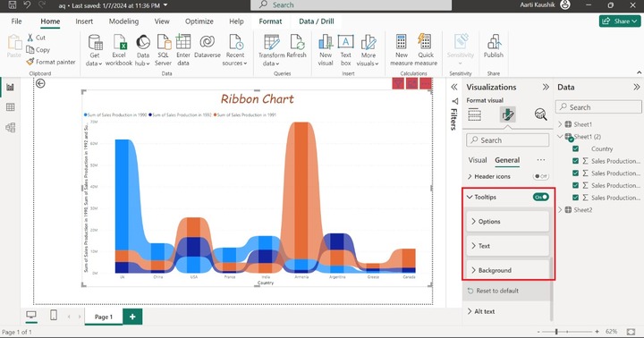Click the Cut command
This screenshot has height=338, width=644.
pyautogui.click(x=36, y=38)
